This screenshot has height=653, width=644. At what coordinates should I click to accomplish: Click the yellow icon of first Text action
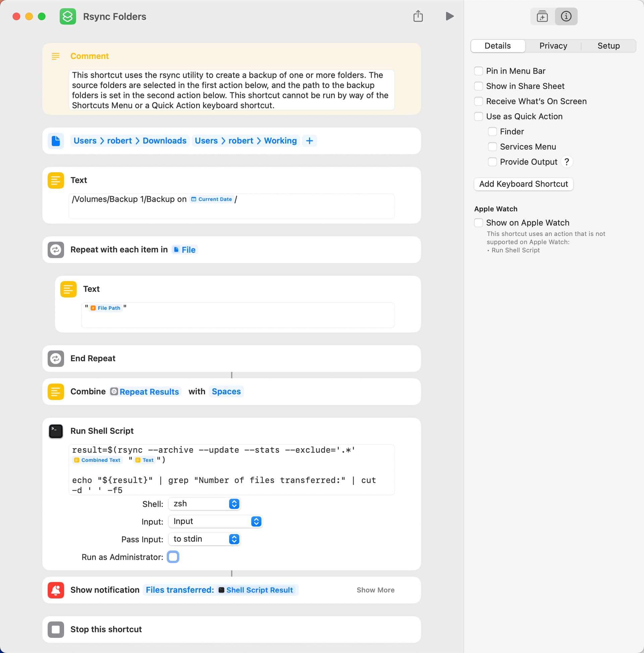[56, 180]
